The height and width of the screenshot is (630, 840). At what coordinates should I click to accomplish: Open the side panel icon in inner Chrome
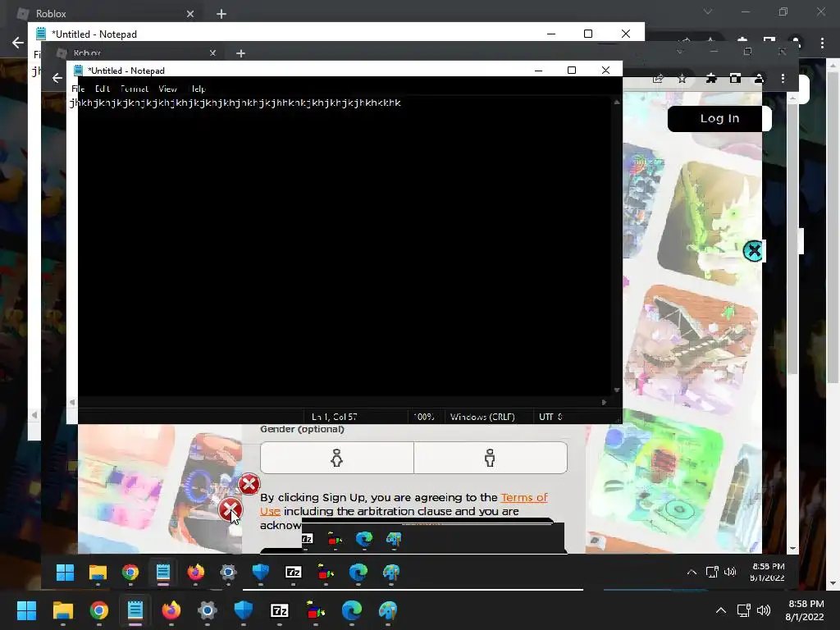point(735,79)
